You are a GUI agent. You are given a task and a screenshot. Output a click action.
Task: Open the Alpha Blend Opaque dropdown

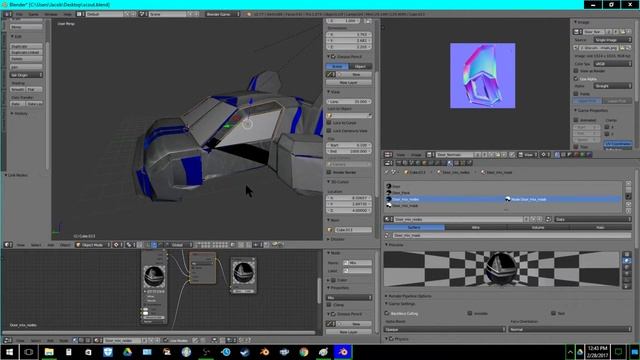tap(444, 329)
